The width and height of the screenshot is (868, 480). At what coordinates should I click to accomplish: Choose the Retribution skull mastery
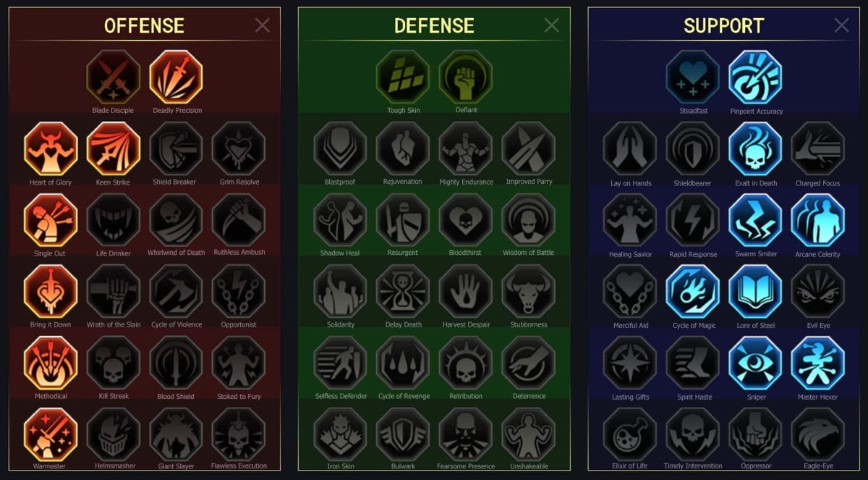[466, 363]
